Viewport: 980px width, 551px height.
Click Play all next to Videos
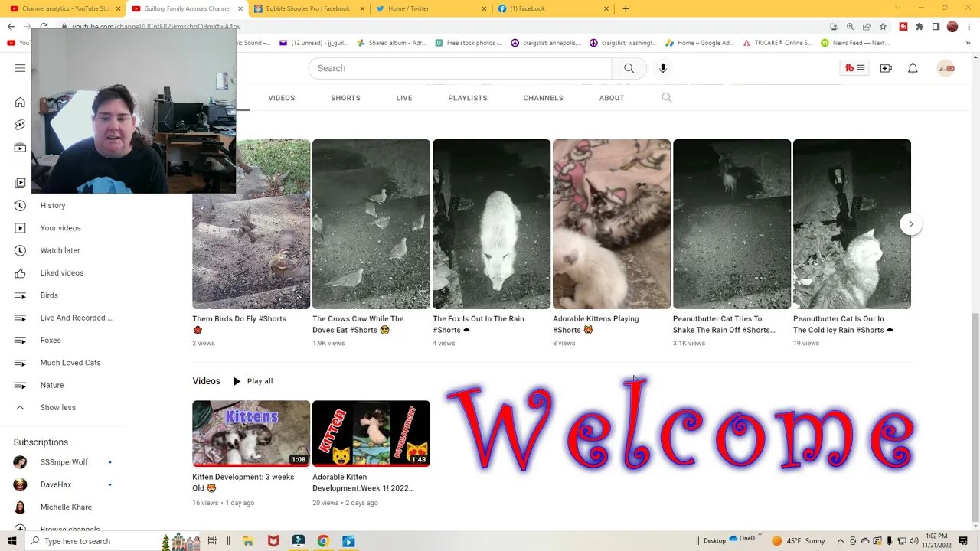click(x=252, y=381)
